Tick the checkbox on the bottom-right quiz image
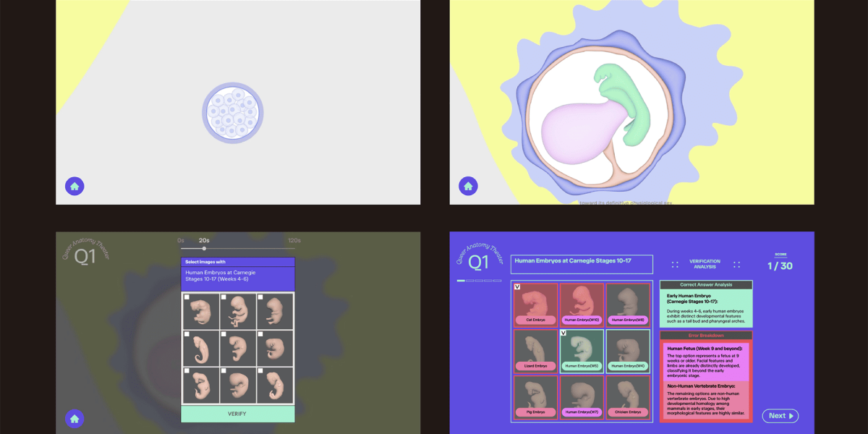Viewport: 868px width, 434px height. 260,371
